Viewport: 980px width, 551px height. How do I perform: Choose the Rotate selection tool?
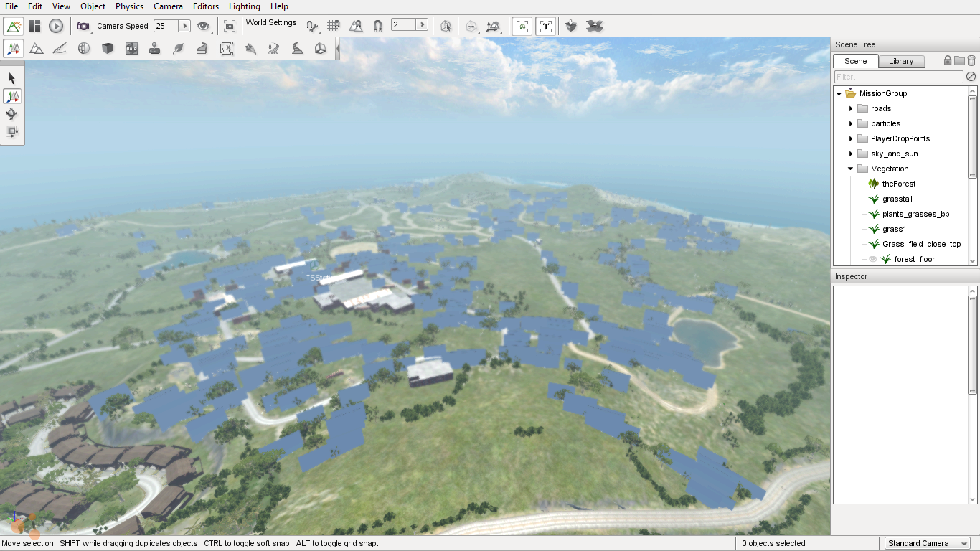pyautogui.click(x=12, y=114)
